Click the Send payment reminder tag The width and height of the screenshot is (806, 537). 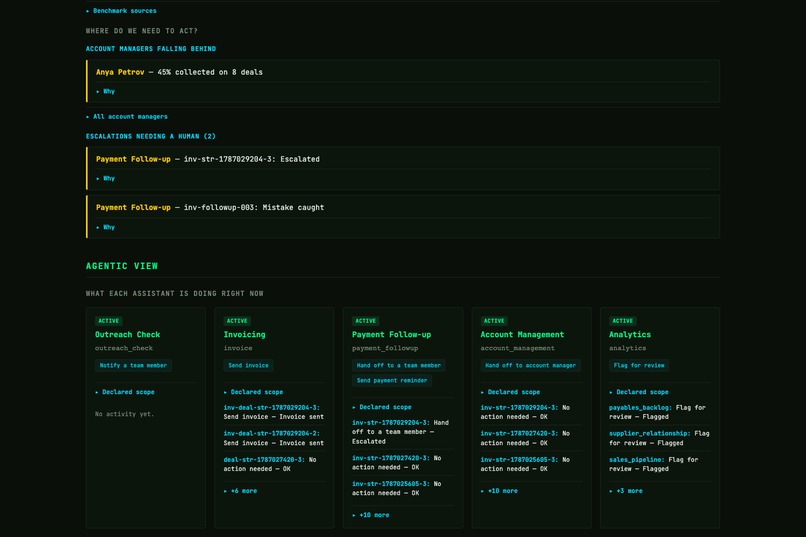392,380
